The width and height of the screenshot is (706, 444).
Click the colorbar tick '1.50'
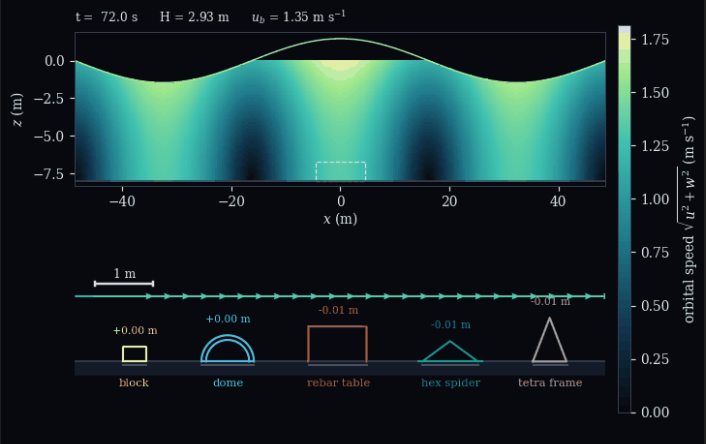pyautogui.click(x=655, y=93)
